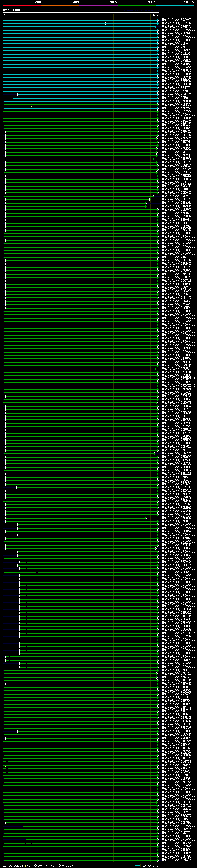Select label UniRef100_C7G034
The width and height of the screenshot is (197, 868).
tap(177, 101)
